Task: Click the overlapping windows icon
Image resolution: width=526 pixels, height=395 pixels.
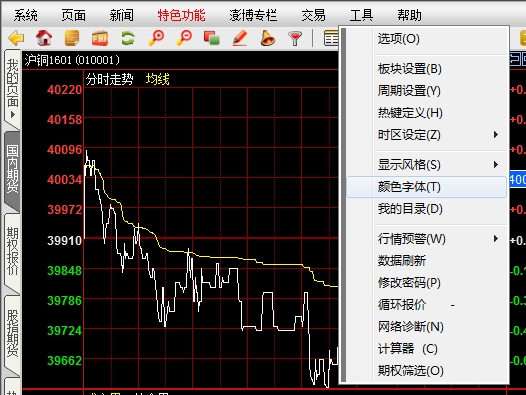Action: point(212,38)
